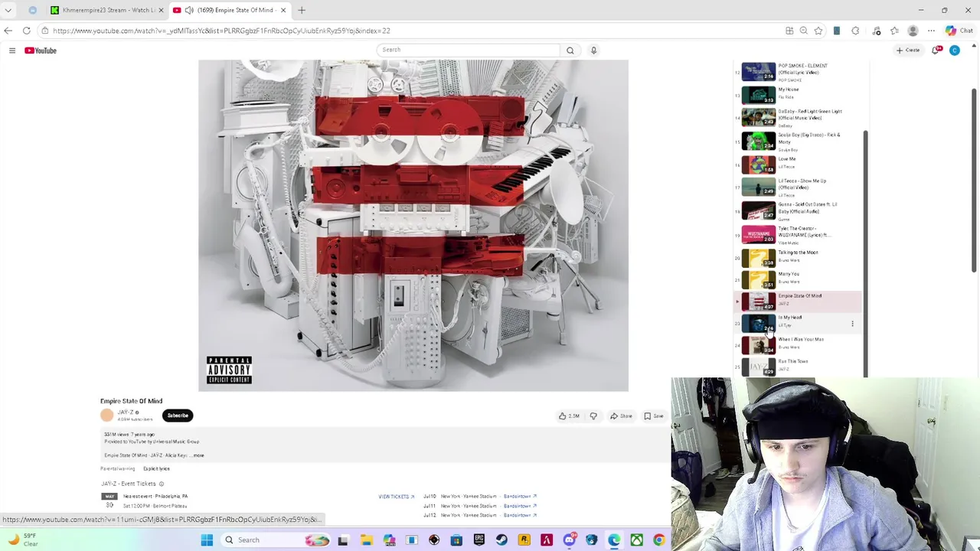Select the Empire State Of Mind browser tab
Image resolution: width=980 pixels, height=551 pixels.
230,10
